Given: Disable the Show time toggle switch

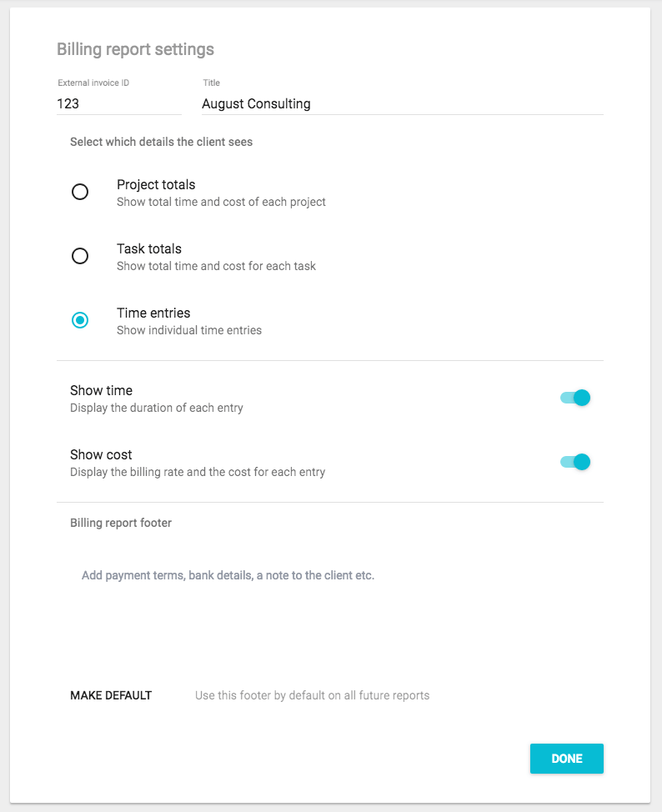Looking at the screenshot, I should point(575,398).
